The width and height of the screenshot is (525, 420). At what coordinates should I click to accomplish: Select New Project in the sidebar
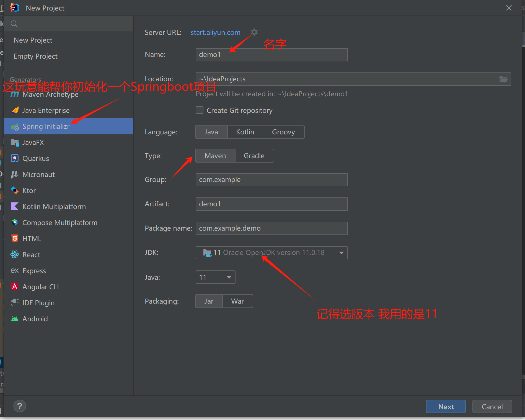(x=33, y=40)
